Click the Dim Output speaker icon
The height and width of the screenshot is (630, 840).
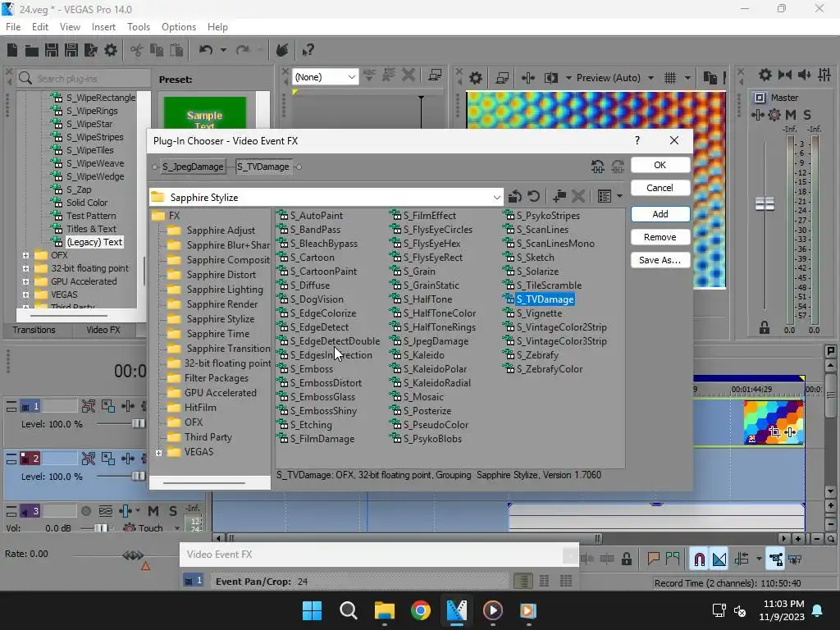[804, 75]
